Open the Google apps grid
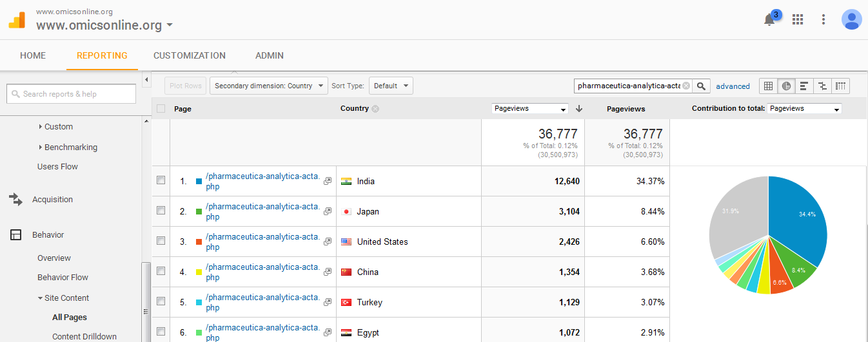 point(798,19)
